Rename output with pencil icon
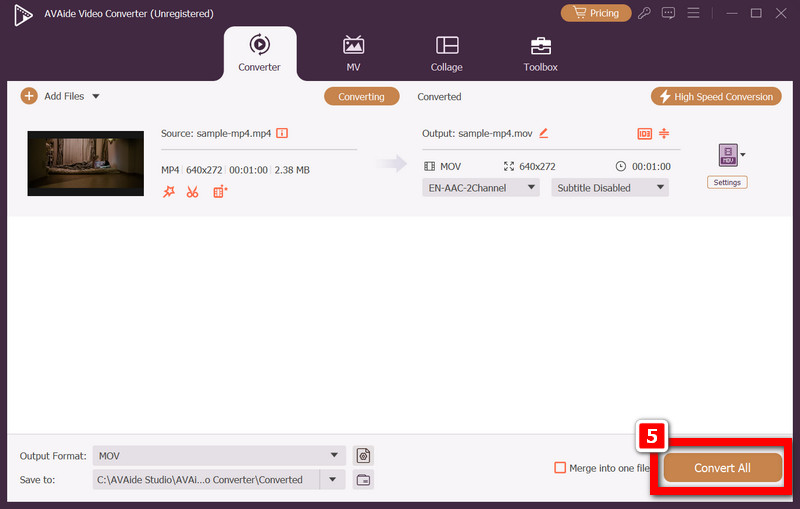 544,133
